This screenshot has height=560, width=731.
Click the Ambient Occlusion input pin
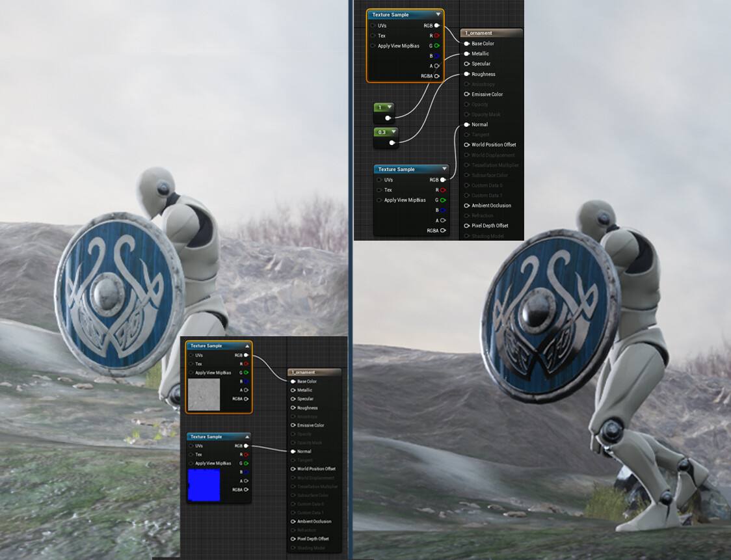coord(466,206)
